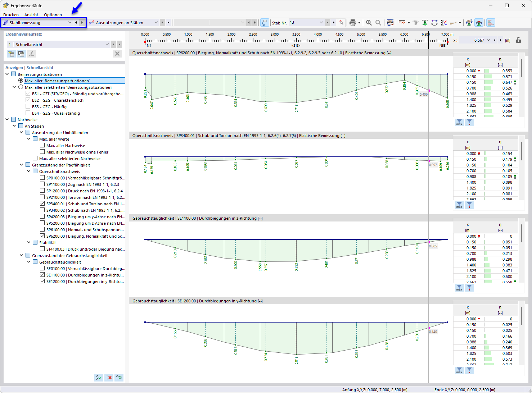The image size is (532, 393).
Task: Click the check all green checkmarks icon
Action: tap(98, 378)
